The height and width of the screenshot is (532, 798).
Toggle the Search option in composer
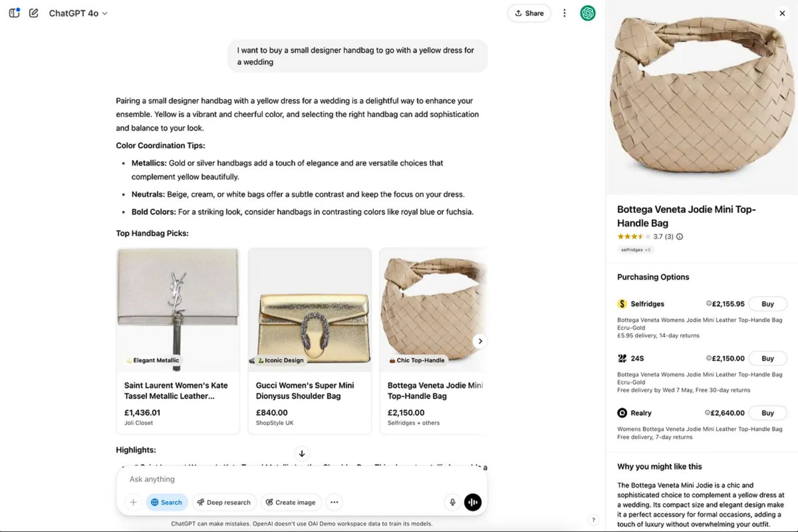point(167,502)
